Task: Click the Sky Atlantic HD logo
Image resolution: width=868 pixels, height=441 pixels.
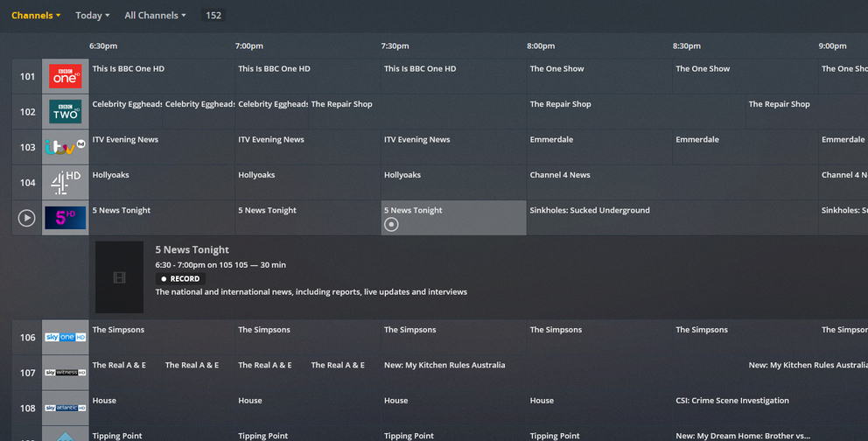Action: point(66,409)
